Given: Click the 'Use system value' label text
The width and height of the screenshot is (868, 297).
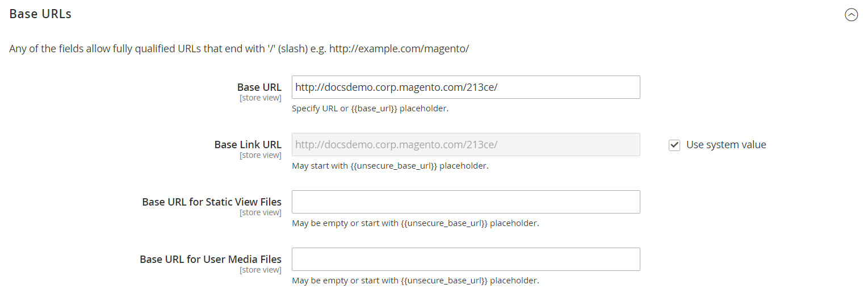Looking at the screenshot, I should click(726, 145).
